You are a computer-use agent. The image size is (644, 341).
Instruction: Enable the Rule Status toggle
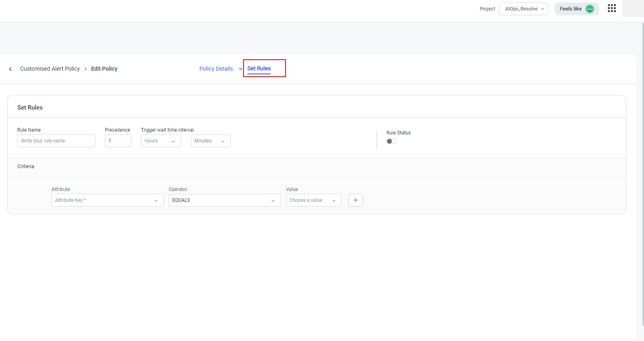[x=391, y=141]
